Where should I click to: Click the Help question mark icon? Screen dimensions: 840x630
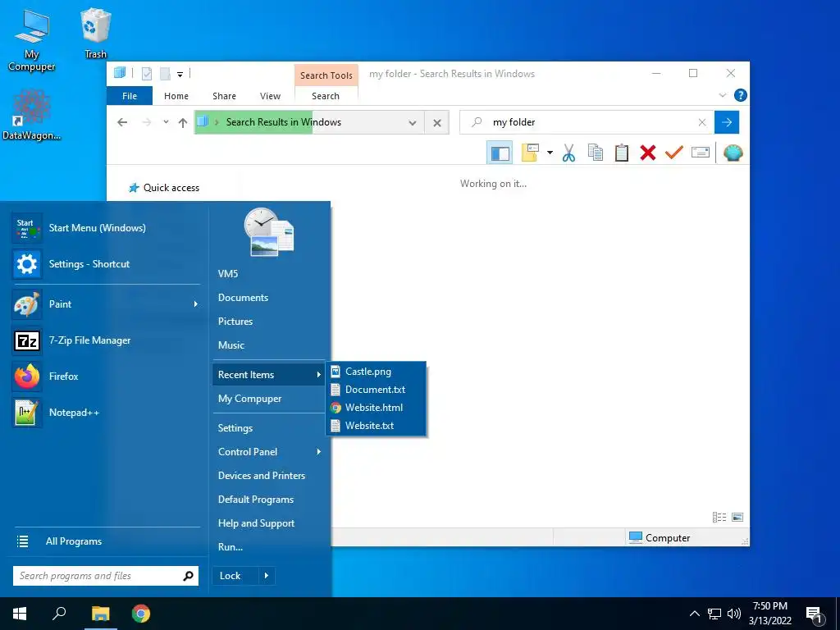[x=741, y=95]
